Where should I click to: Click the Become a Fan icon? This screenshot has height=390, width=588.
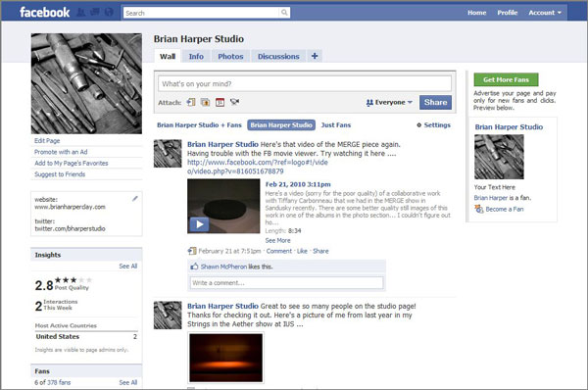[479, 209]
